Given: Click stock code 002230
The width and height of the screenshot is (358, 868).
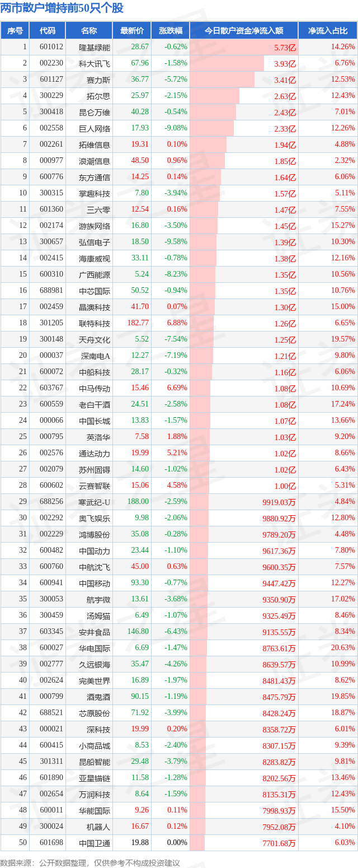Looking at the screenshot, I should click(51, 63).
